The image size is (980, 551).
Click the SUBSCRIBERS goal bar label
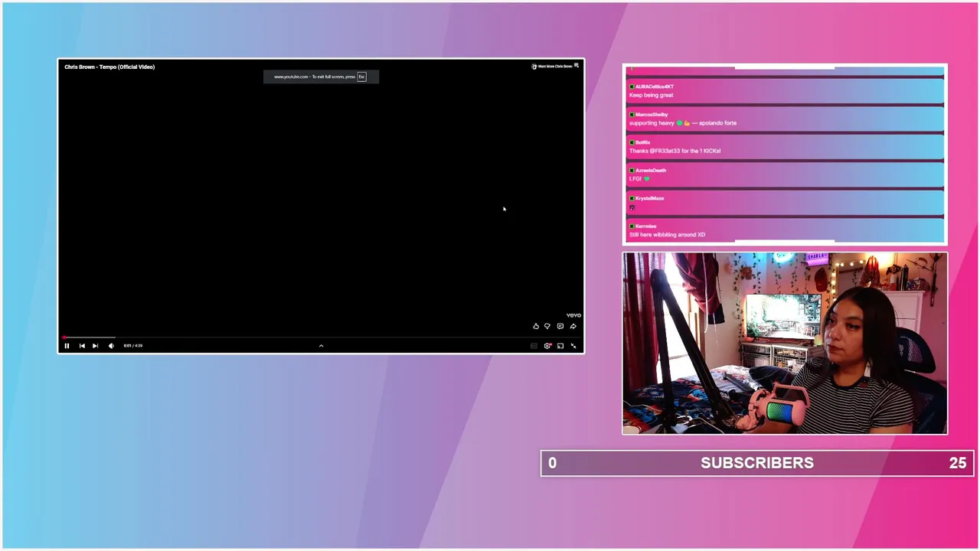[757, 463]
